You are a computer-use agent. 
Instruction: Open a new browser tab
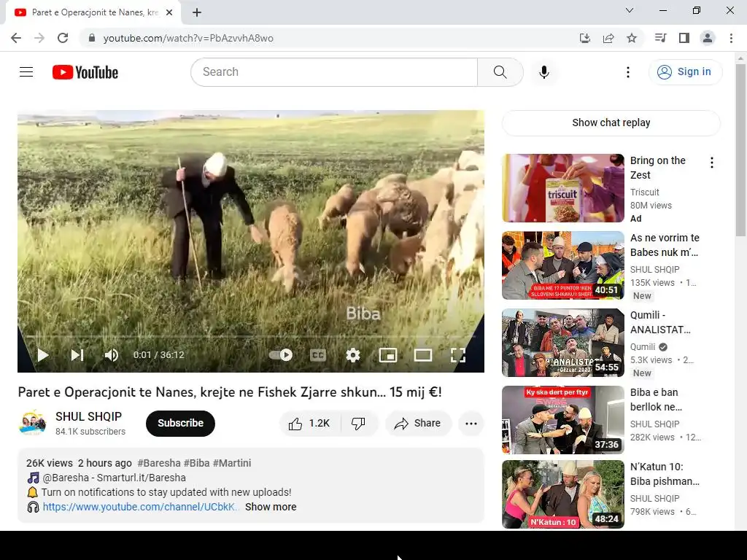pyautogui.click(x=197, y=12)
